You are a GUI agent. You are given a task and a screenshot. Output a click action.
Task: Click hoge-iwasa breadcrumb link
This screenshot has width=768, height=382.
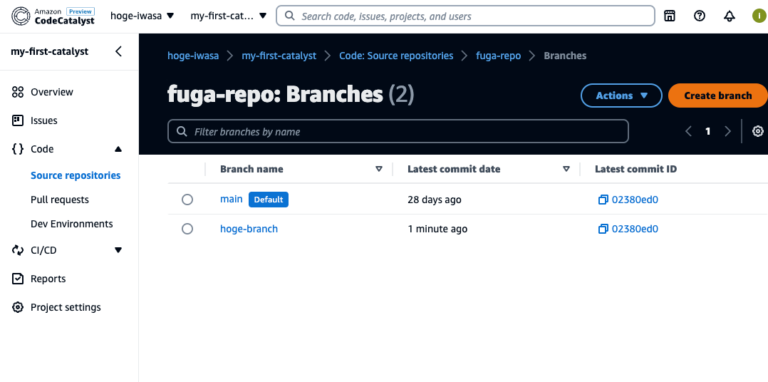(x=193, y=56)
